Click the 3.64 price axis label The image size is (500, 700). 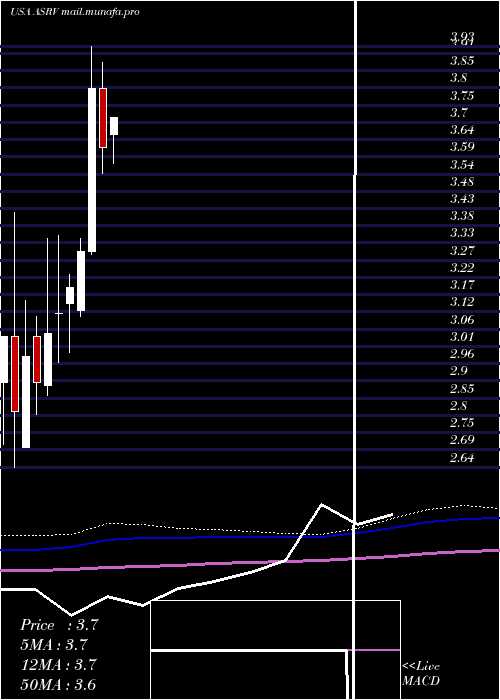click(x=462, y=130)
